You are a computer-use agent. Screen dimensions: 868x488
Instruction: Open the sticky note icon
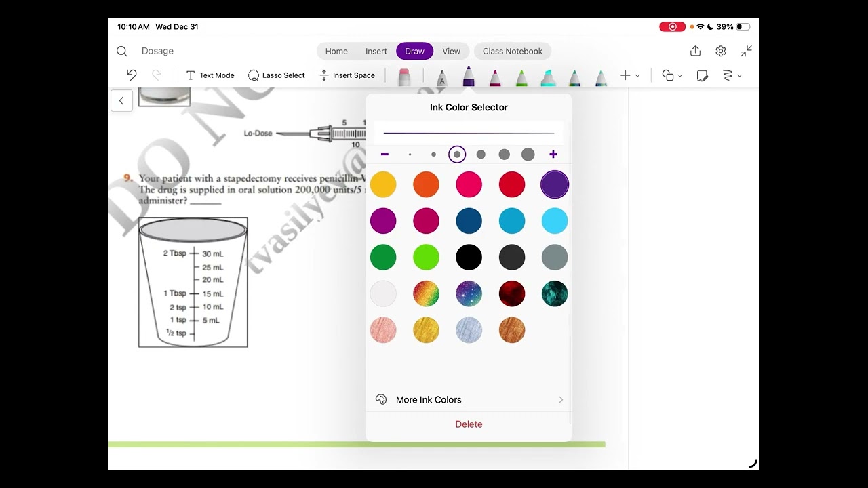coord(703,75)
